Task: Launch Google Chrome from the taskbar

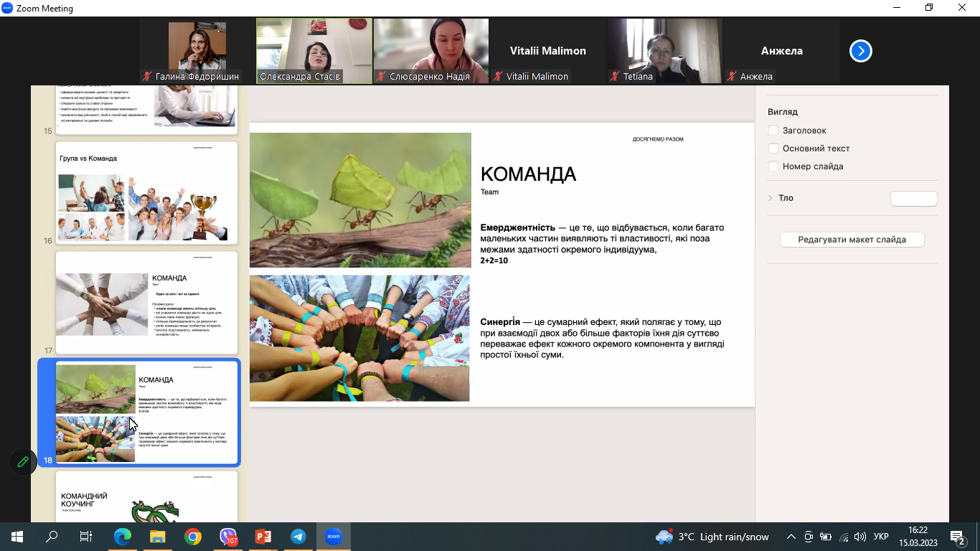Action: (192, 537)
